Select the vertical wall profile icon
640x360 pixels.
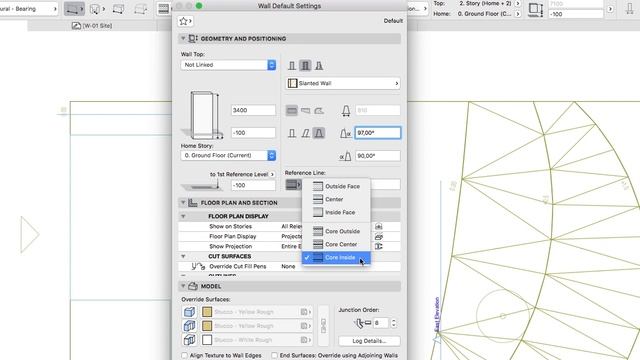click(292, 133)
